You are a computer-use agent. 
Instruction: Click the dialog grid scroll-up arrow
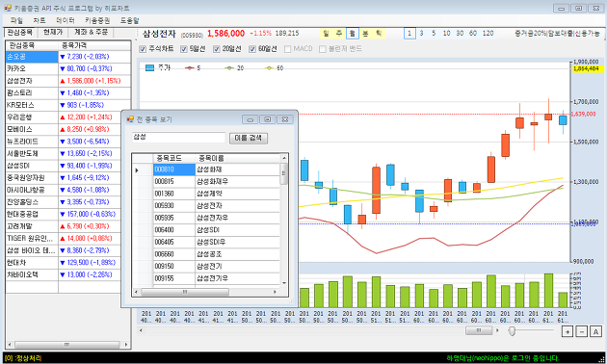click(x=284, y=158)
